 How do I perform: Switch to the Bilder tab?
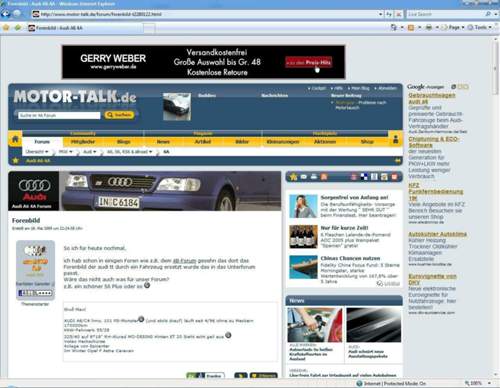242,142
